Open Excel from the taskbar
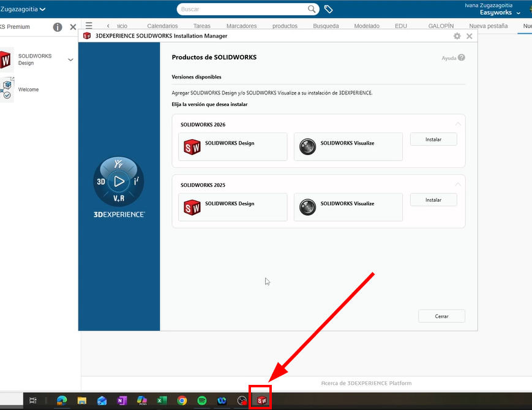532x410 pixels. tap(162, 401)
